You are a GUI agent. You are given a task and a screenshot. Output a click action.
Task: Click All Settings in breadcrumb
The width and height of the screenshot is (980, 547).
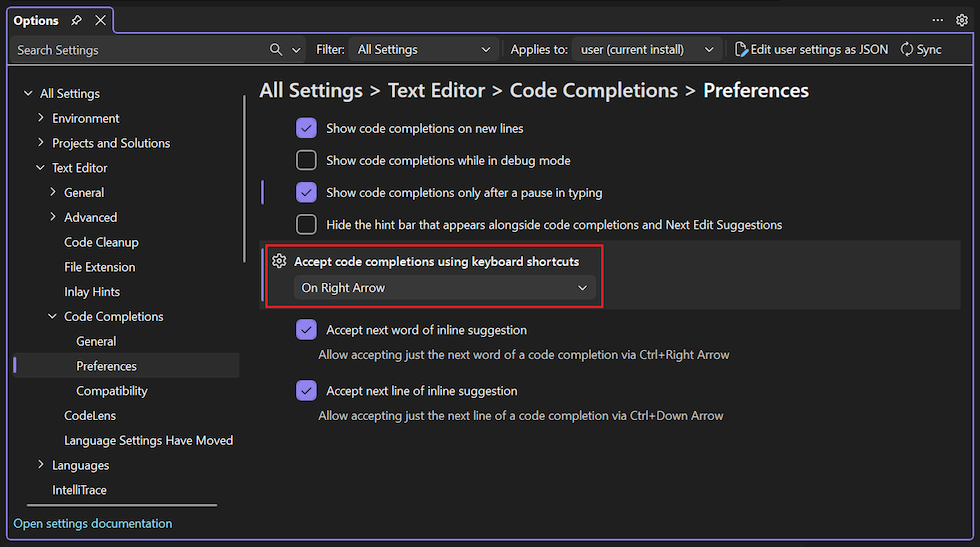pos(311,90)
